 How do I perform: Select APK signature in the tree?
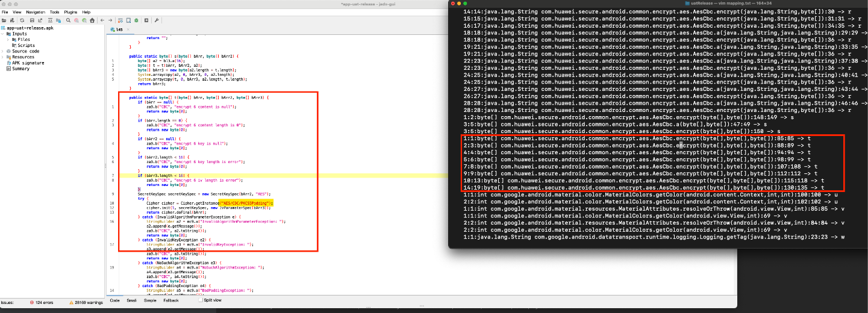25,63
